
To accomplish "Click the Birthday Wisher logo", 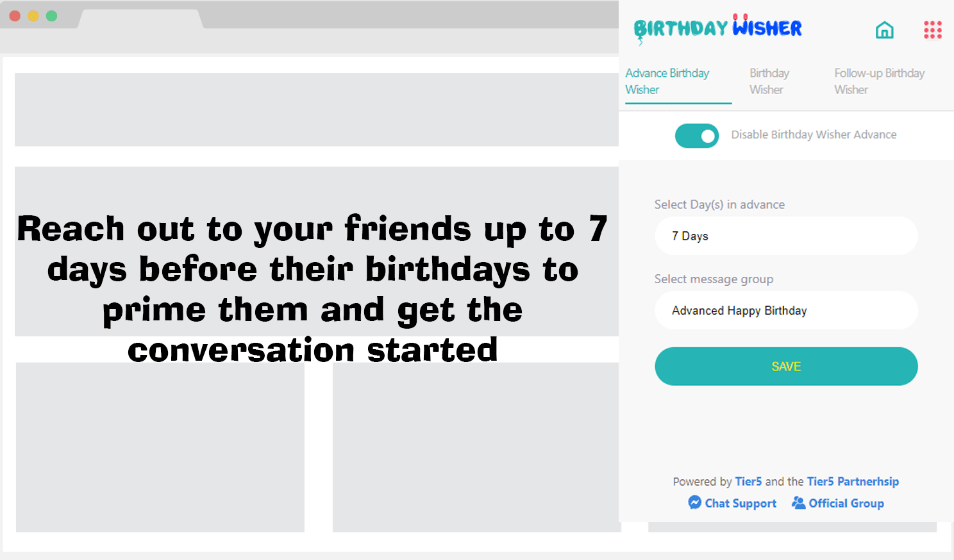I will point(717,29).
